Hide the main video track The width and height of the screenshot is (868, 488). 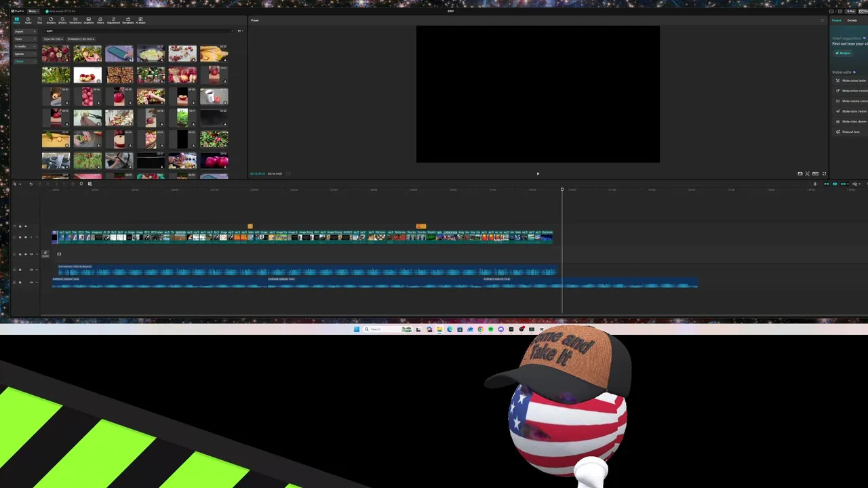(26, 237)
